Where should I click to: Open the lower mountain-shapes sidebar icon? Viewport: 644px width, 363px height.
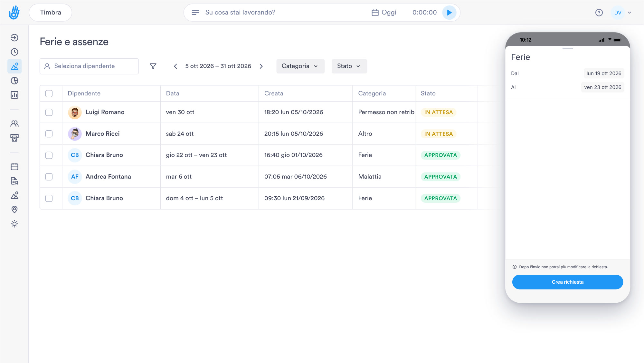point(14,195)
